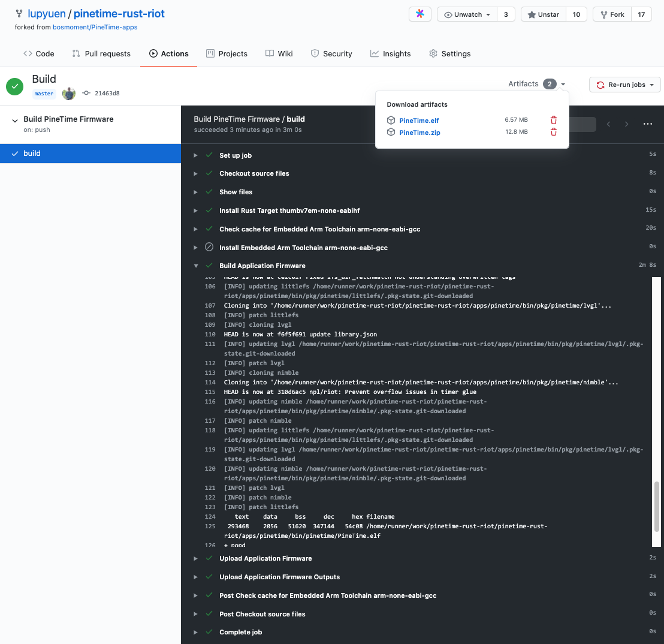This screenshot has width=664, height=644.
Task: Click the green build success status icon
Action: pos(15,86)
